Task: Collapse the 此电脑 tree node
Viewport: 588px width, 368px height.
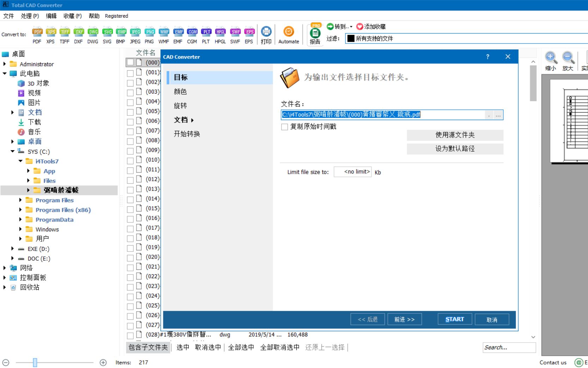Action: [5, 73]
